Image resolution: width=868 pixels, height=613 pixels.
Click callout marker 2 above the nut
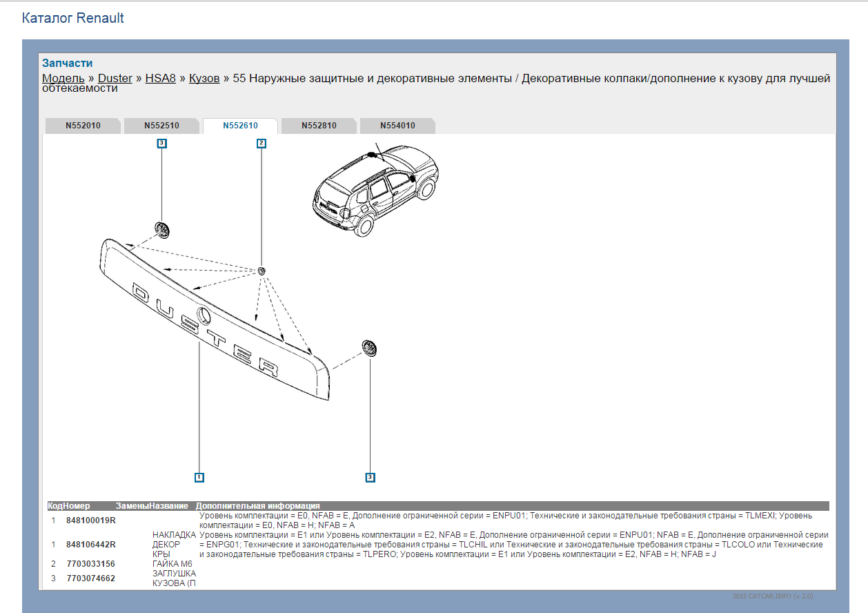(262, 144)
